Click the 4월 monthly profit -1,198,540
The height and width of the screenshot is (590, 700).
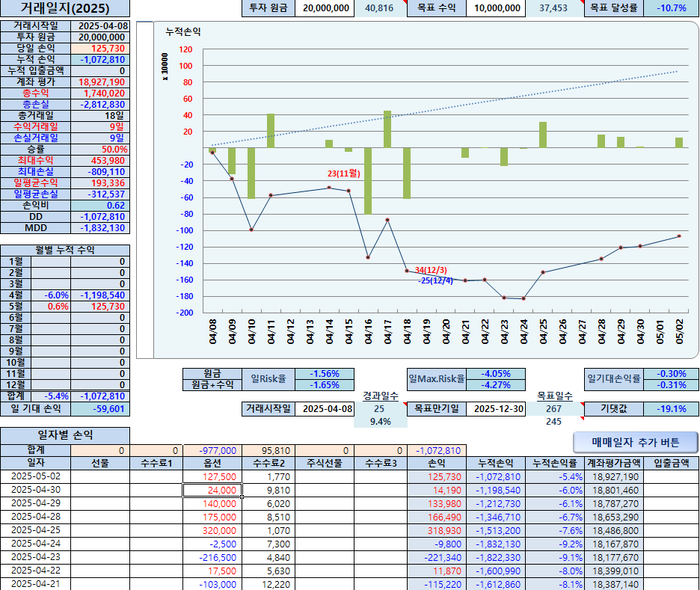click(100, 295)
